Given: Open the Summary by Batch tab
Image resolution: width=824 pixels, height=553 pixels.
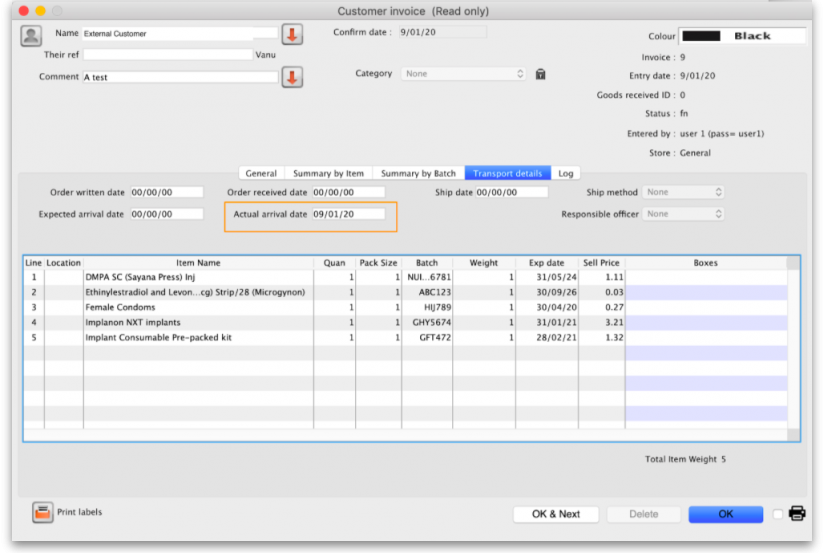Looking at the screenshot, I should (418, 174).
